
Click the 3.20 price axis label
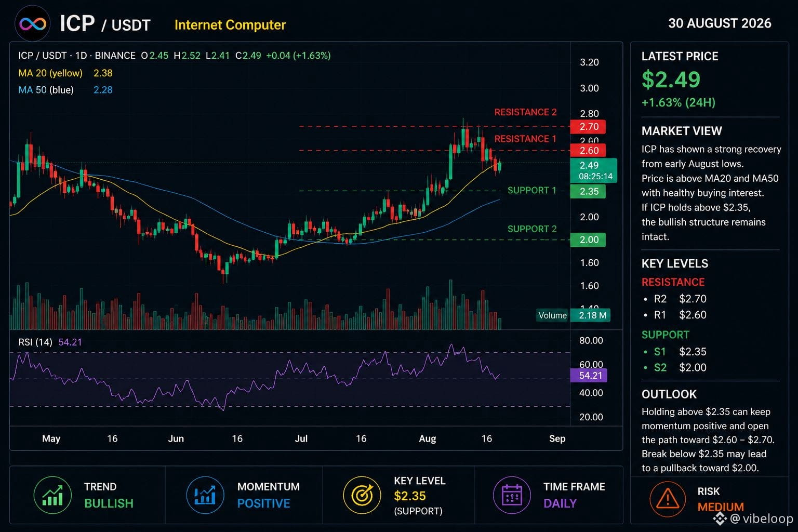point(589,62)
